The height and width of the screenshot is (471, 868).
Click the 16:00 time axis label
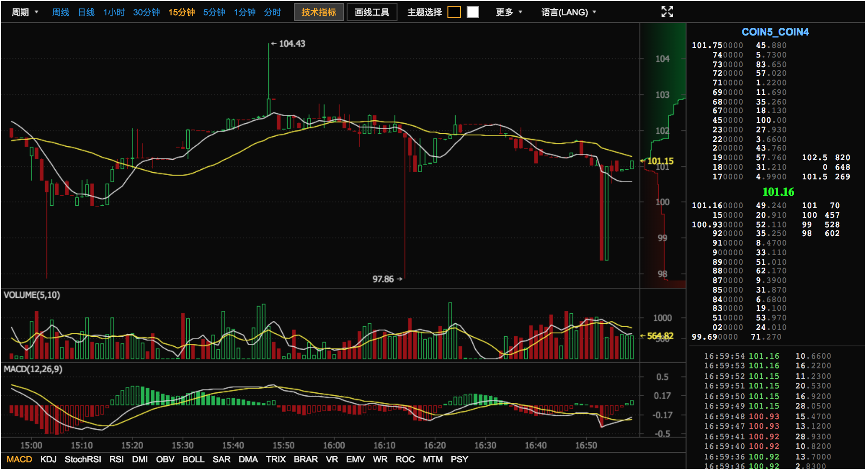tap(334, 446)
